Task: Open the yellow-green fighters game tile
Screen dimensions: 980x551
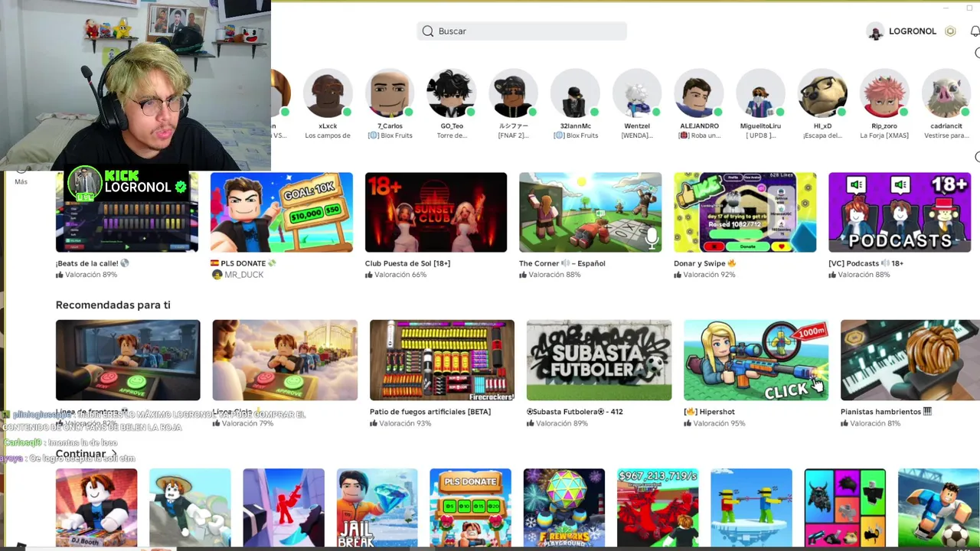Action: click(751, 508)
